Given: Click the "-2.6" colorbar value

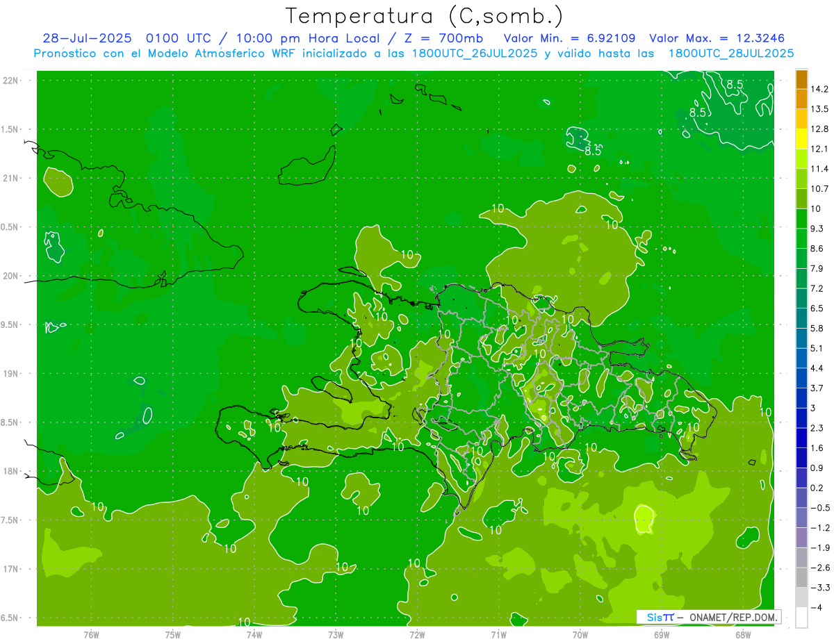Looking at the screenshot, I should click(819, 568).
